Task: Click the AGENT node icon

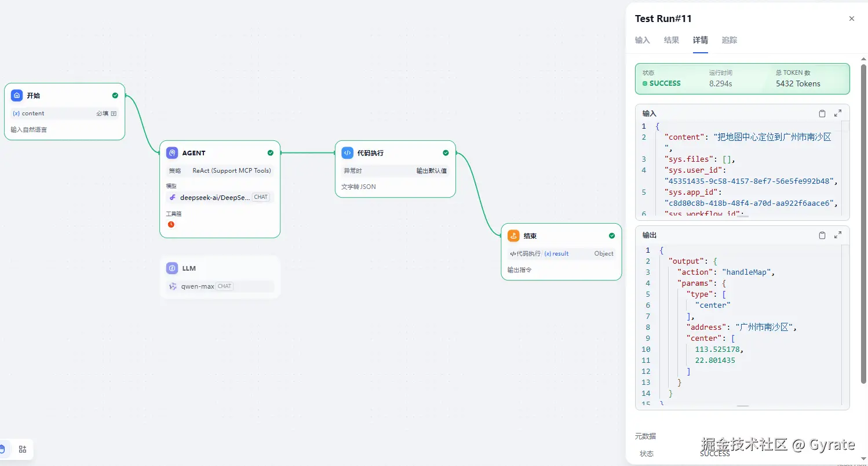Action: pyautogui.click(x=172, y=153)
